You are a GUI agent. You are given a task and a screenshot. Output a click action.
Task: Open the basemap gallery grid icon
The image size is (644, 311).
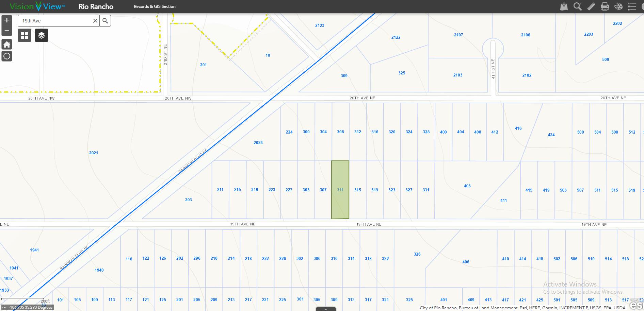(25, 35)
